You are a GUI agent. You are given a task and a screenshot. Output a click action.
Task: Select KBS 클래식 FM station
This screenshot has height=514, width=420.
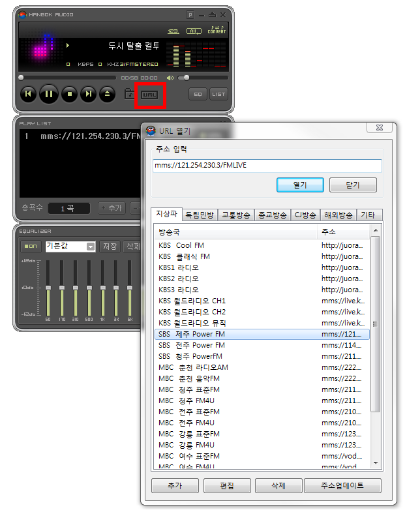click(x=262, y=256)
